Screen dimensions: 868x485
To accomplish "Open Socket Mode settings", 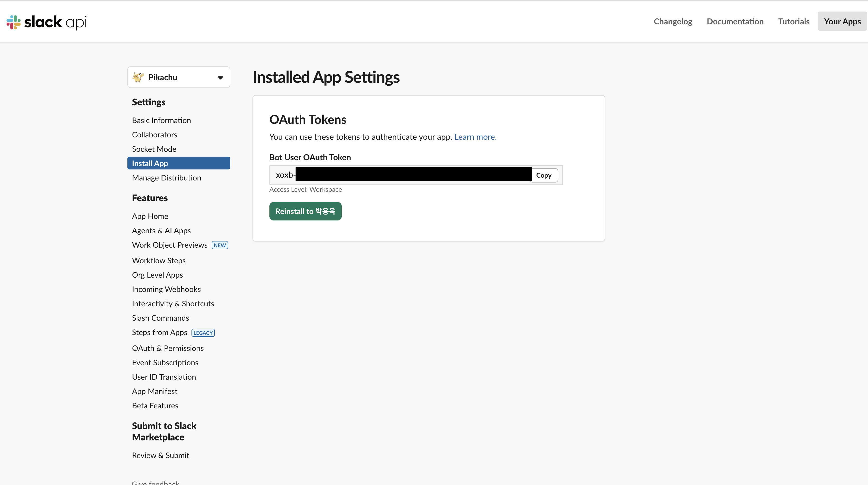I will 154,149.
